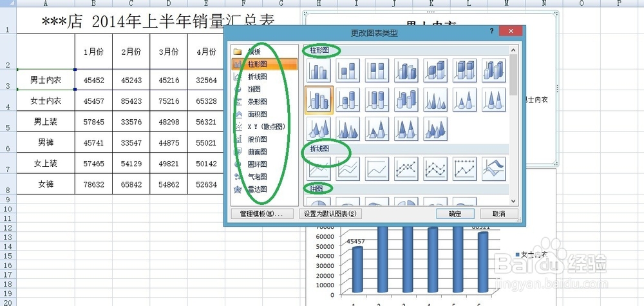Open the X Y (散点图) category

tap(264, 126)
